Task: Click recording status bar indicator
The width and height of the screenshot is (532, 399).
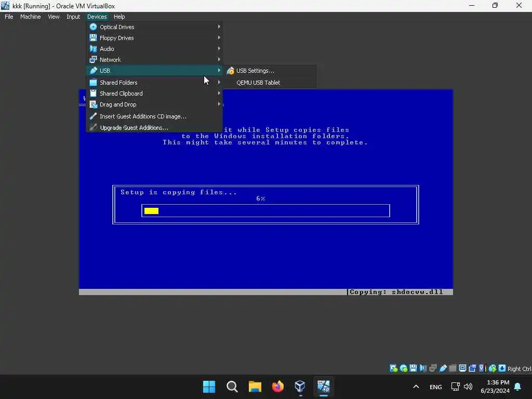Action: pos(472,368)
